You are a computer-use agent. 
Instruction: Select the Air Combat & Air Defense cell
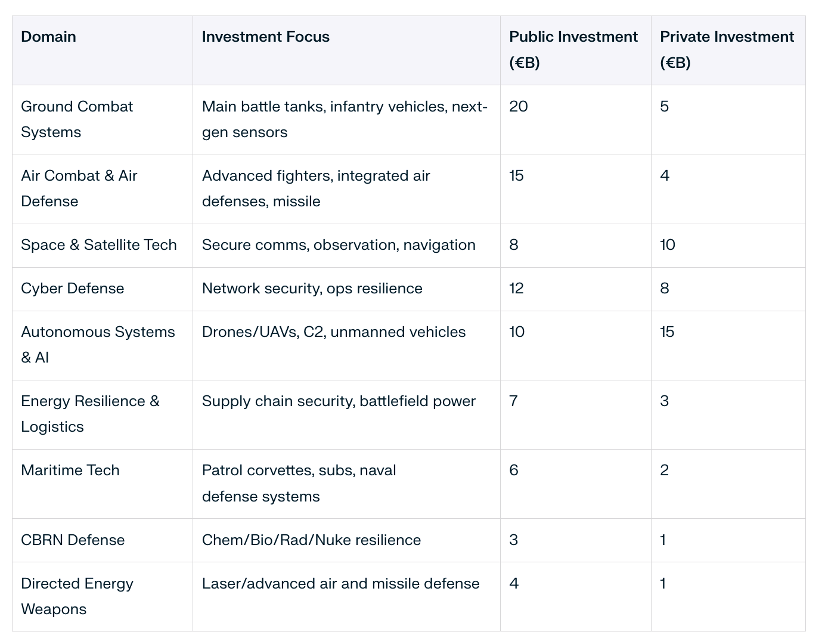[79, 188]
